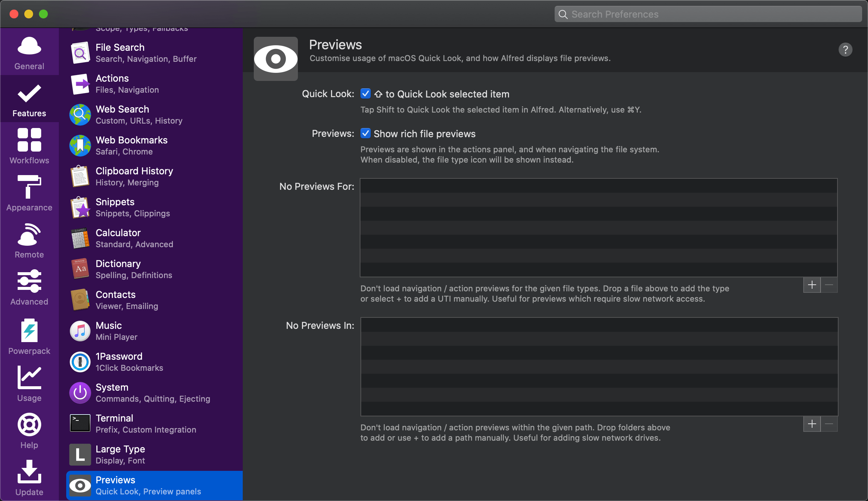Image resolution: width=868 pixels, height=501 pixels.
Task: Select 'Search, Navigation, Buffer' subtitle
Action: 146,59
